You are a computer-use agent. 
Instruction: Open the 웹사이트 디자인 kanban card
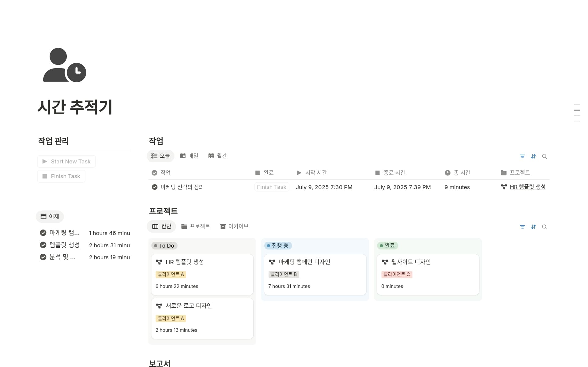(411, 262)
